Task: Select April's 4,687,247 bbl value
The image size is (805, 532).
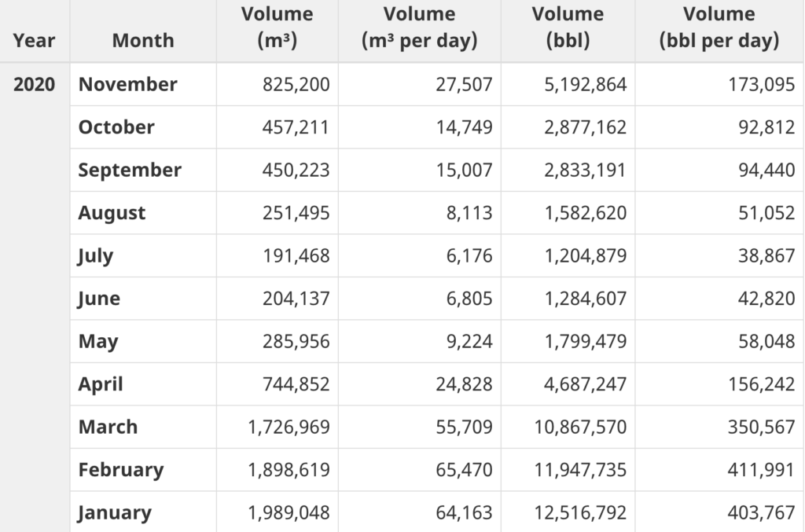Action: [586, 384]
